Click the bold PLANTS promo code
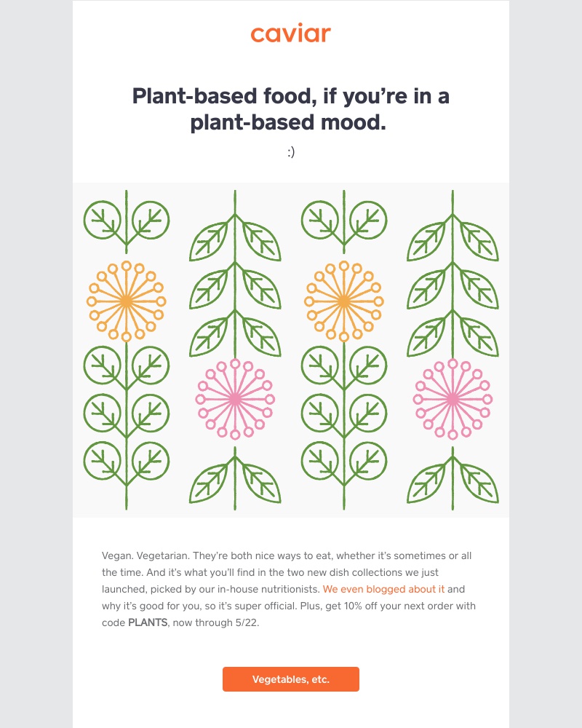582x728 pixels. coord(148,623)
